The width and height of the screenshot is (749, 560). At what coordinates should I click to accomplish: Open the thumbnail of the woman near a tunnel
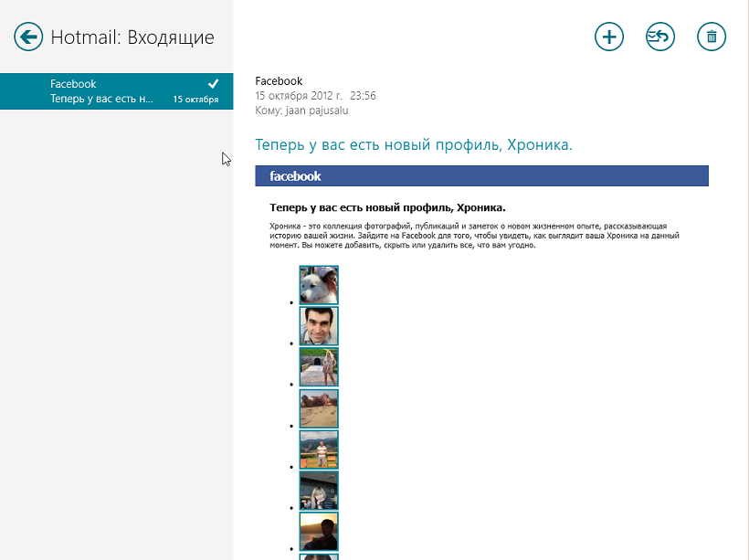click(x=319, y=367)
